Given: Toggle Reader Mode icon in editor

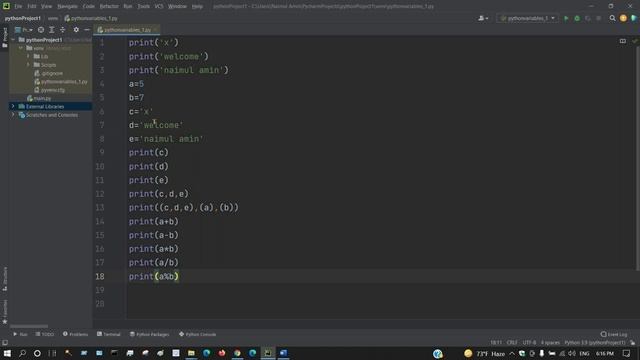Looking at the screenshot, I should (622, 41).
